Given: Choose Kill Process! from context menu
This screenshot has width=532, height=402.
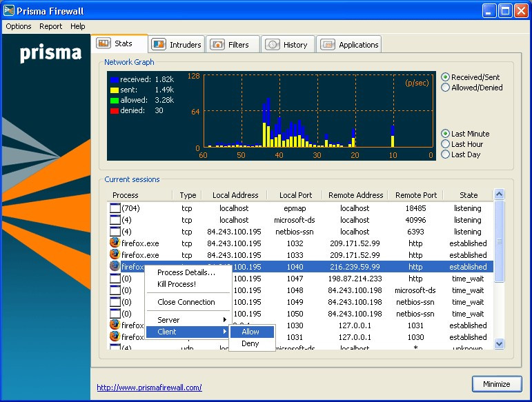Looking at the screenshot, I should pos(177,284).
